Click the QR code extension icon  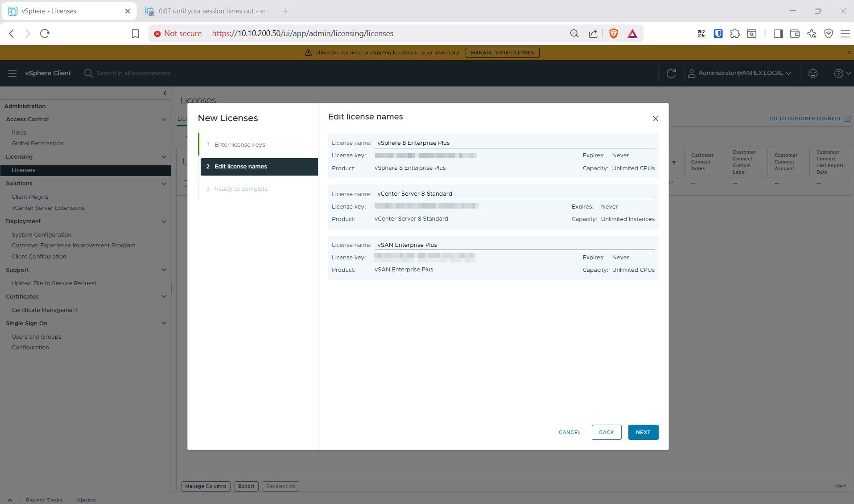click(701, 33)
